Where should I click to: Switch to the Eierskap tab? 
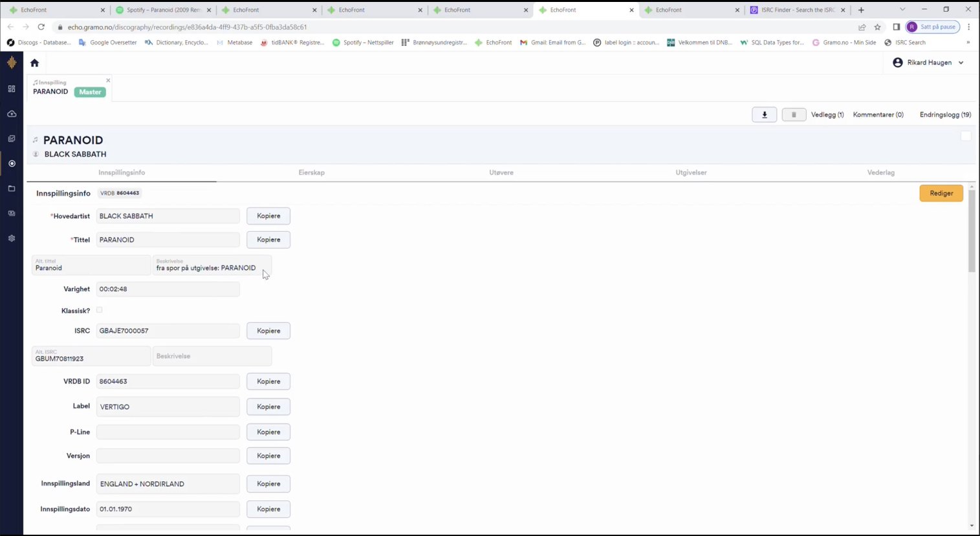click(x=311, y=173)
